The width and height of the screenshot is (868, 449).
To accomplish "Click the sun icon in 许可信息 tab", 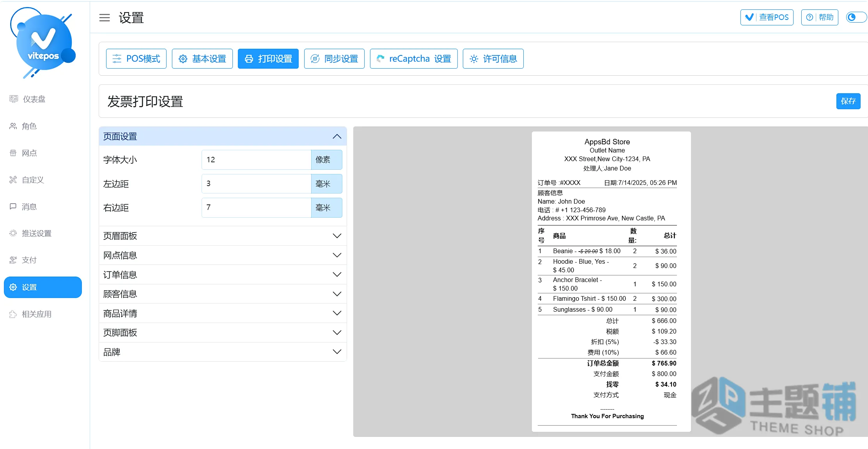I will [474, 59].
